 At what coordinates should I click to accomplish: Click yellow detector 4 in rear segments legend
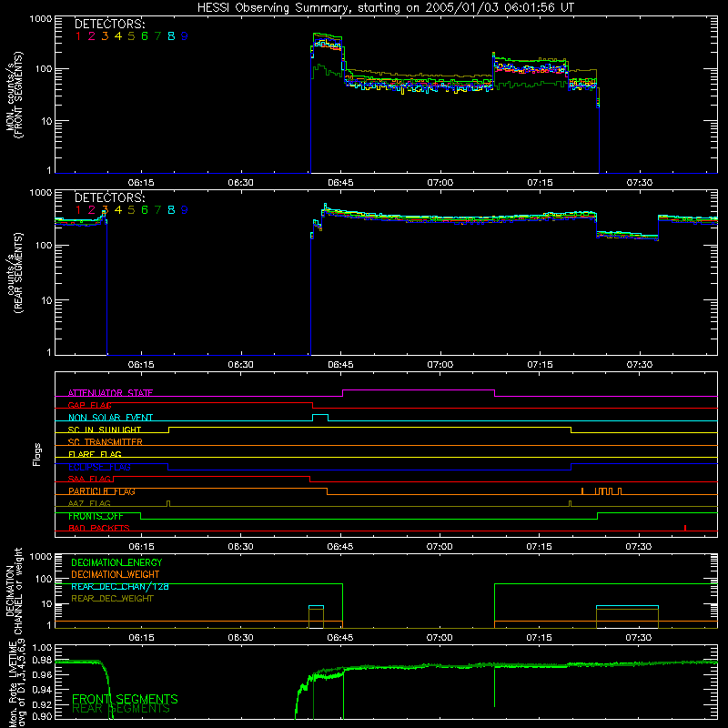click(x=118, y=210)
